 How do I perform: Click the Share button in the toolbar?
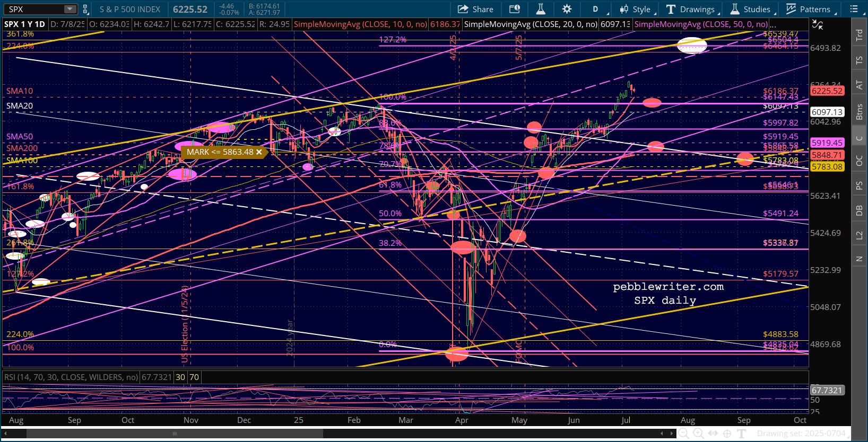click(x=475, y=9)
